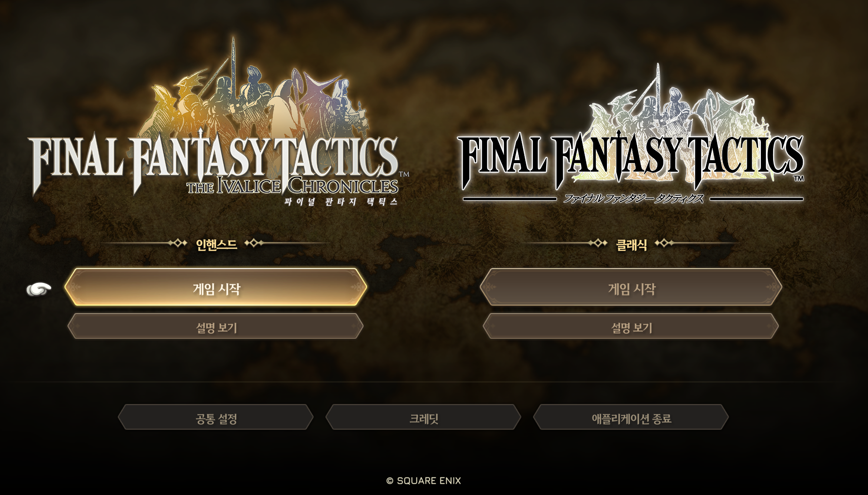Open 설명 보기 for the classic version

pos(631,326)
